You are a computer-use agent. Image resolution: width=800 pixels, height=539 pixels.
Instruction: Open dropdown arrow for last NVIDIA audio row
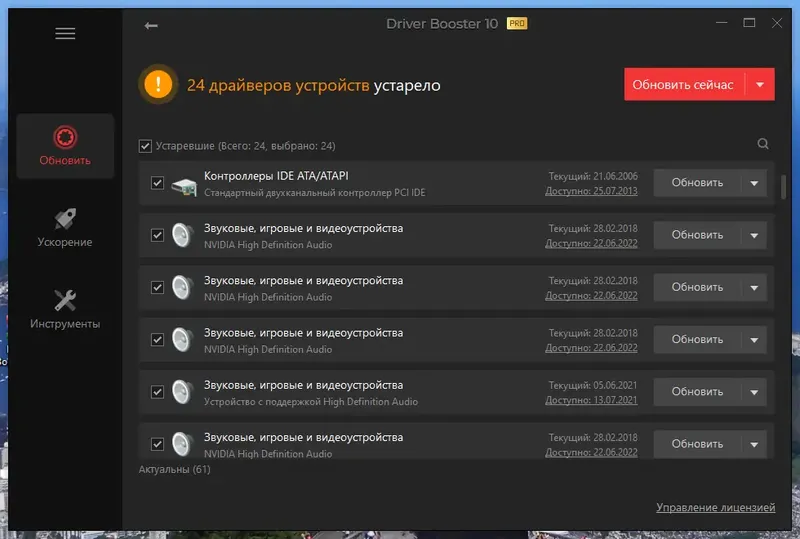point(754,445)
